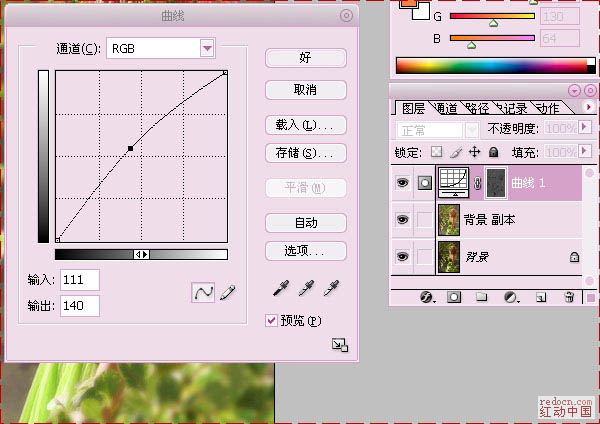Switch to the 图层 tab

tap(414, 109)
